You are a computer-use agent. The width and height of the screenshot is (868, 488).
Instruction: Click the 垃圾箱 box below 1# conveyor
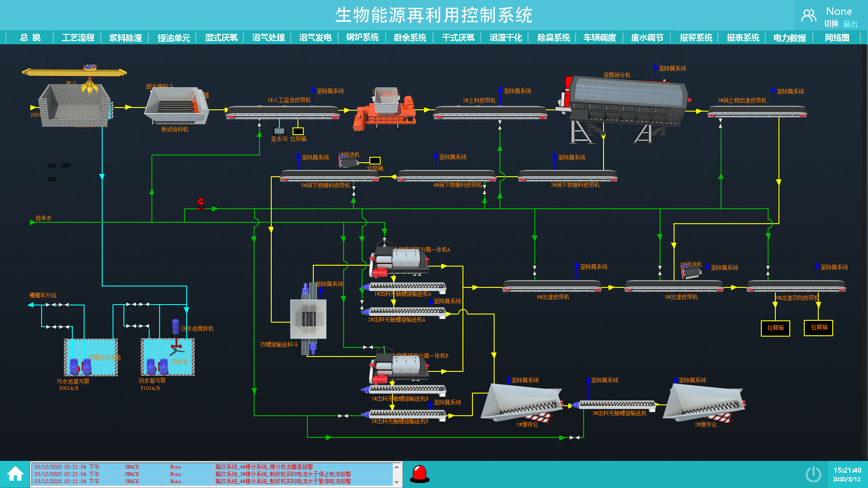(298, 131)
